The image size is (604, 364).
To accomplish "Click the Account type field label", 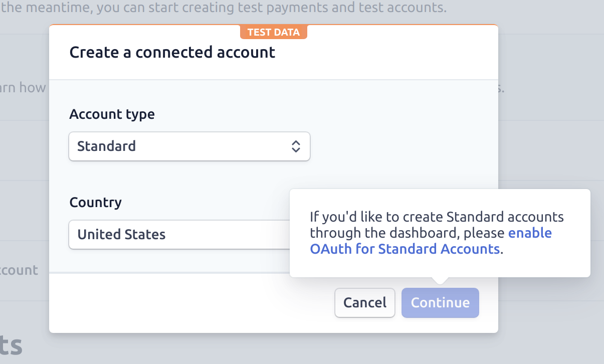I will pyautogui.click(x=112, y=114).
